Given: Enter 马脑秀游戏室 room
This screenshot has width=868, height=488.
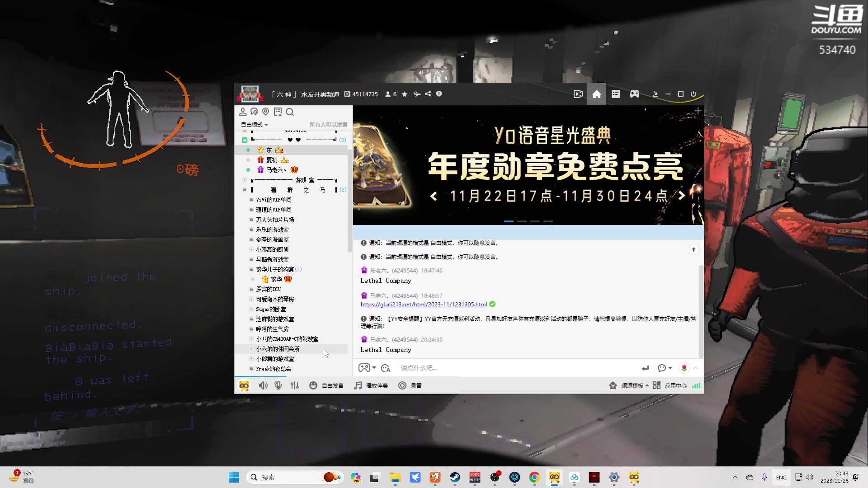Looking at the screenshot, I should coord(272,259).
